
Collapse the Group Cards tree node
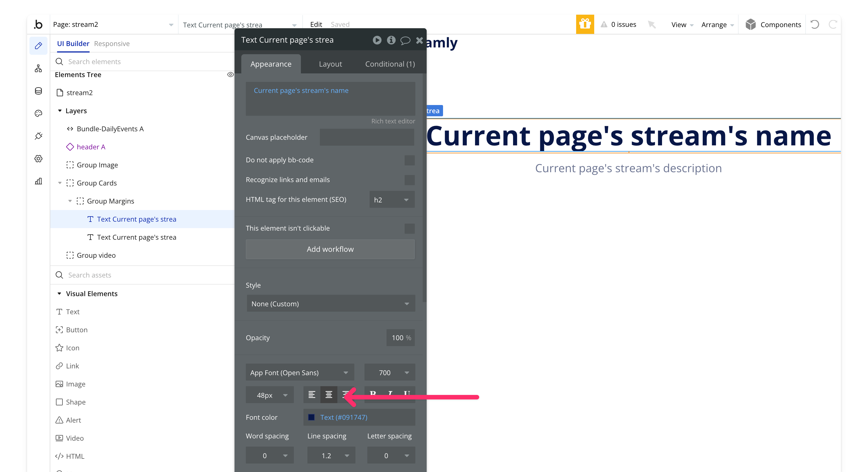coord(60,183)
